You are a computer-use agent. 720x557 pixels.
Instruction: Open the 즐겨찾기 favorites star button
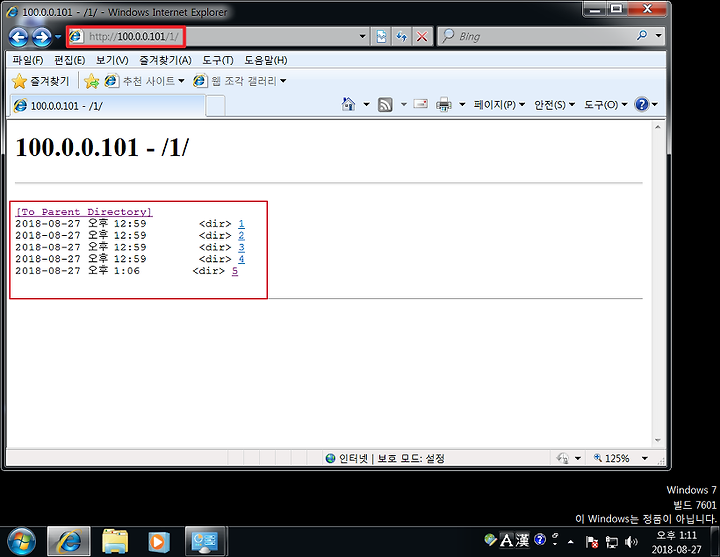[40, 81]
